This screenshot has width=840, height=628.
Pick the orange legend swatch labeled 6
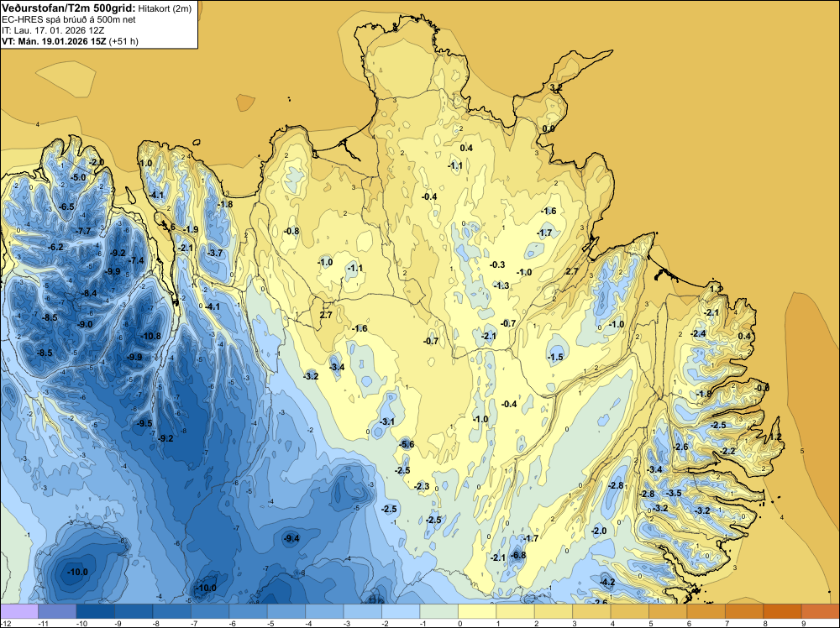point(706,611)
